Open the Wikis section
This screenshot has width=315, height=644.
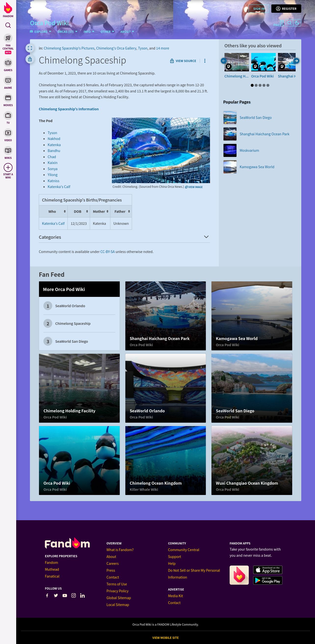coord(8,153)
